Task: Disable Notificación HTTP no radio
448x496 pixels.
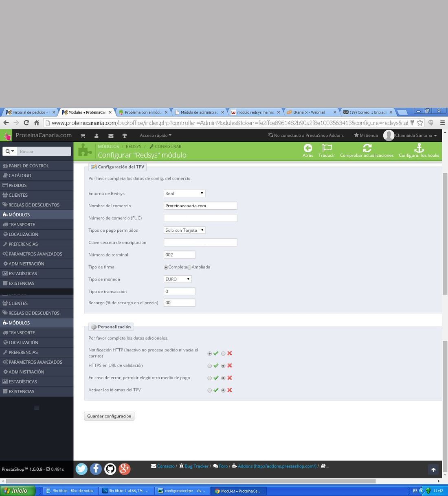Action: [223, 353]
